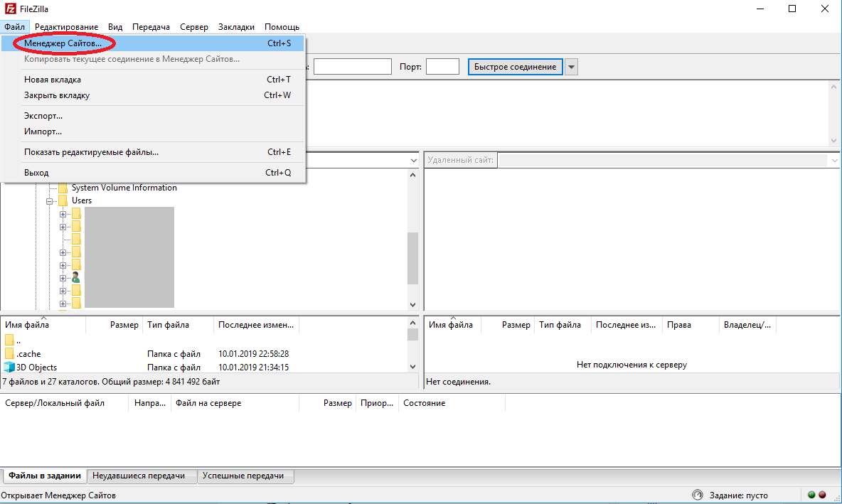
Task: Sort local files by Имя файла column
Action: [43, 325]
